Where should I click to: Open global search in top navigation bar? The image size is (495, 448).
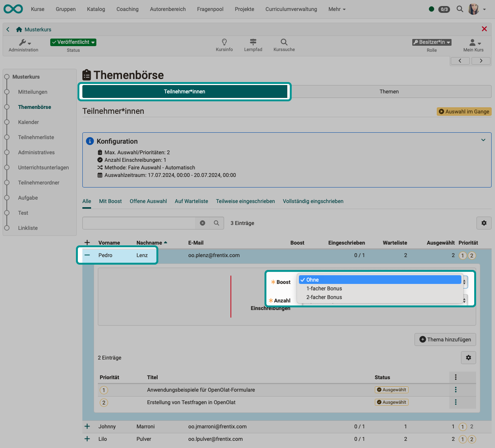tap(459, 9)
